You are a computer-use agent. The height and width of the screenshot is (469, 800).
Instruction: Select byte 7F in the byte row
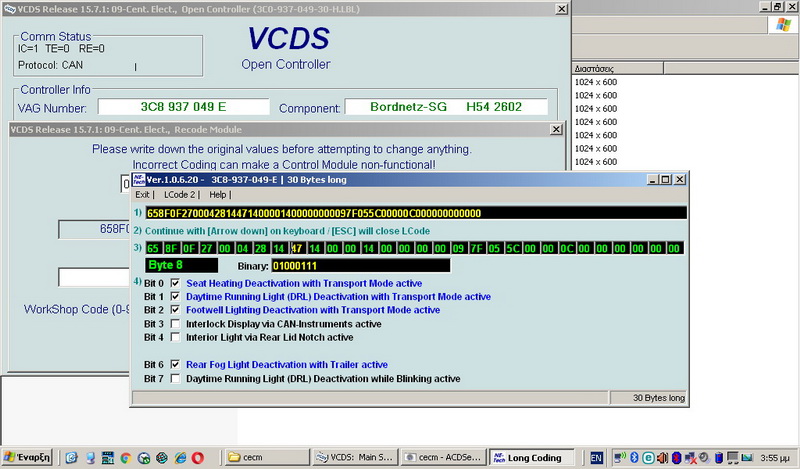(476, 249)
